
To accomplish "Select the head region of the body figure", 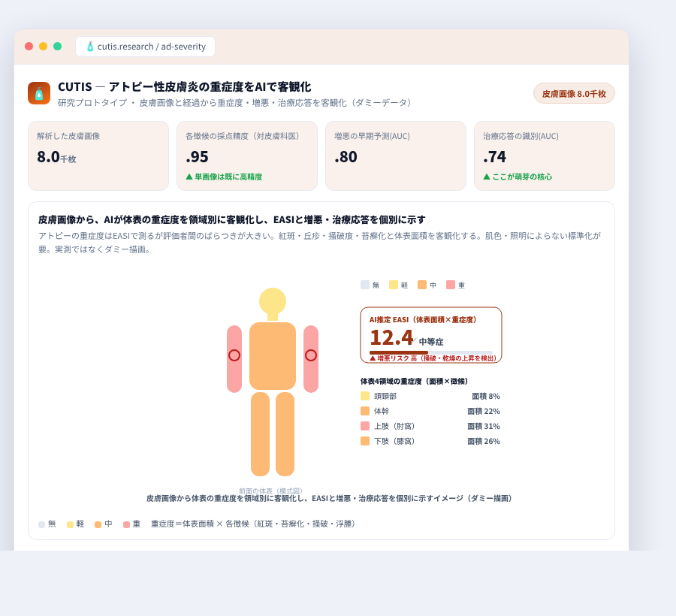I will coord(273,301).
